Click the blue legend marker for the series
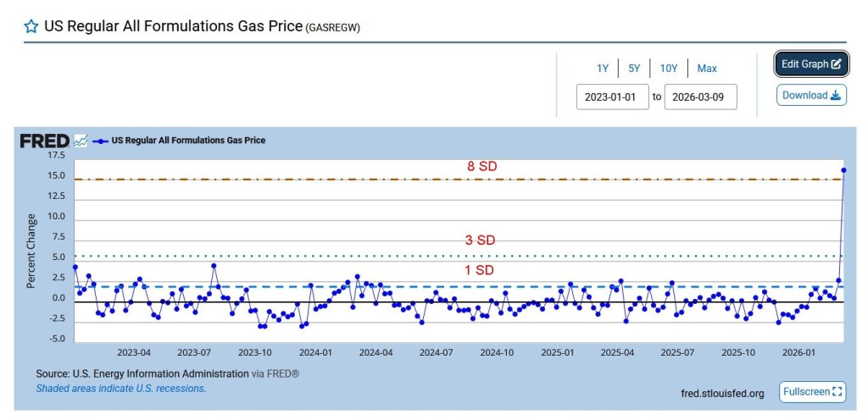The image size is (868, 420). [101, 141]
